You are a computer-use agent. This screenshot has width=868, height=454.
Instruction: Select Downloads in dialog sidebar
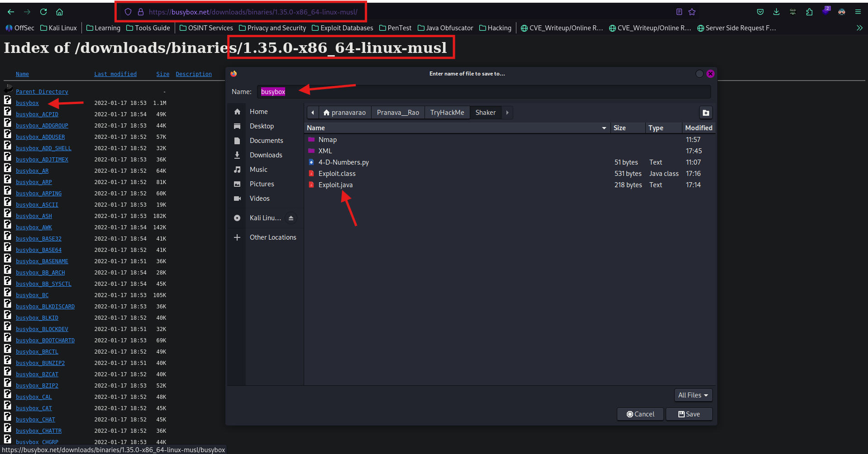(x=266, y=155)
